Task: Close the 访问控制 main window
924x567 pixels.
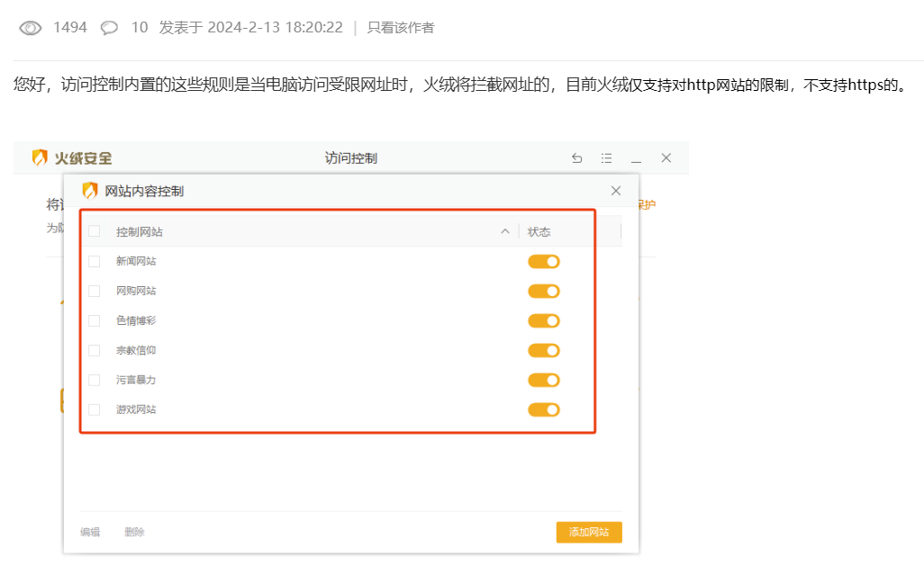Action: [666, 158]
